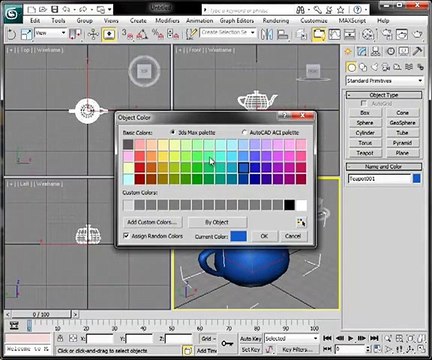Open the Render Setup icon

tap(387, 34)
